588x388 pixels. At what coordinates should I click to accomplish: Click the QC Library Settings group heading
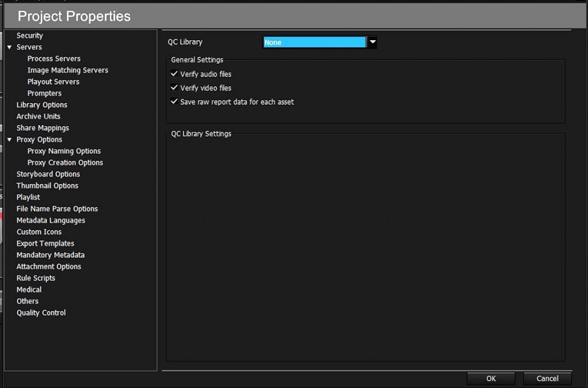tap(201, 133)
